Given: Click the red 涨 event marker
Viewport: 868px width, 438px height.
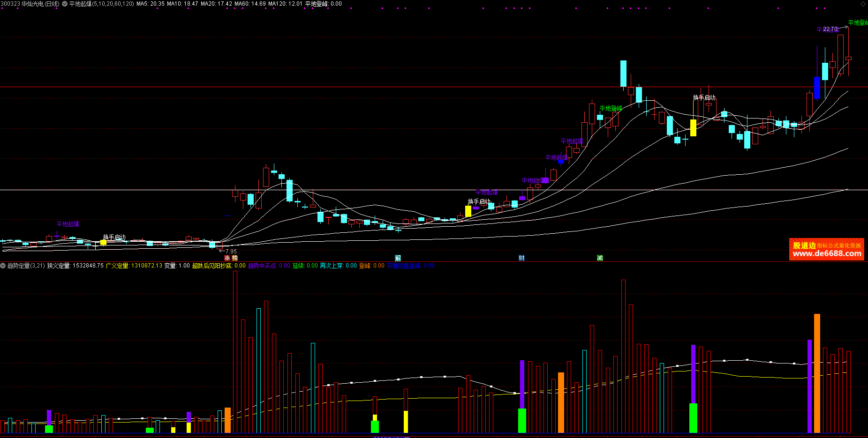Looking at the screenshot, I should pyautogui.click(x=227, y=258).
